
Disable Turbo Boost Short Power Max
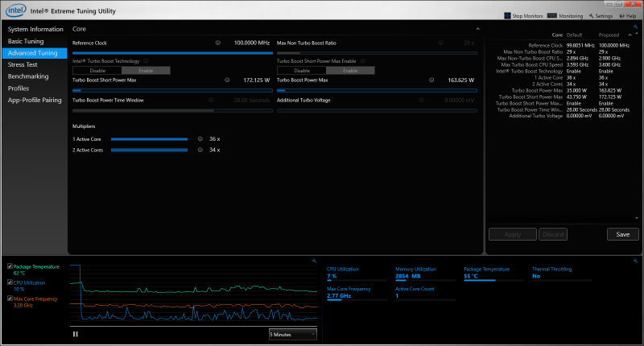tap(301, 71)
